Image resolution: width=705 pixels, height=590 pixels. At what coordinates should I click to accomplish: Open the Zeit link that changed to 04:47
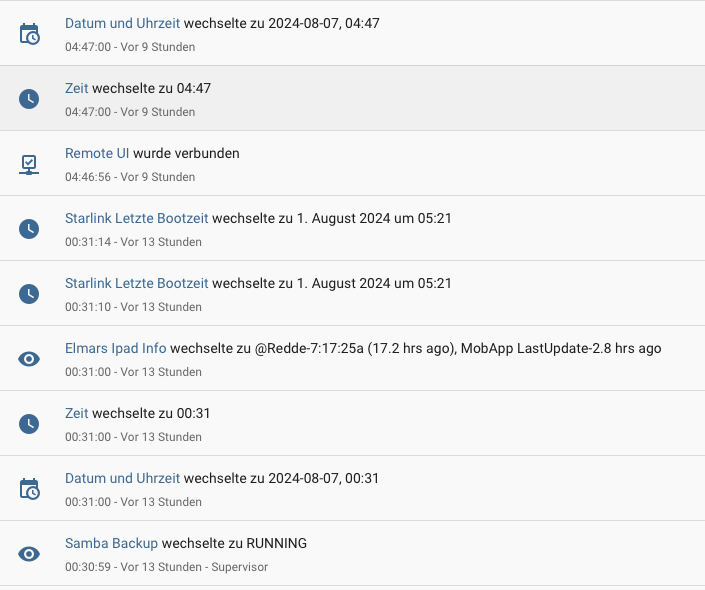76,88
